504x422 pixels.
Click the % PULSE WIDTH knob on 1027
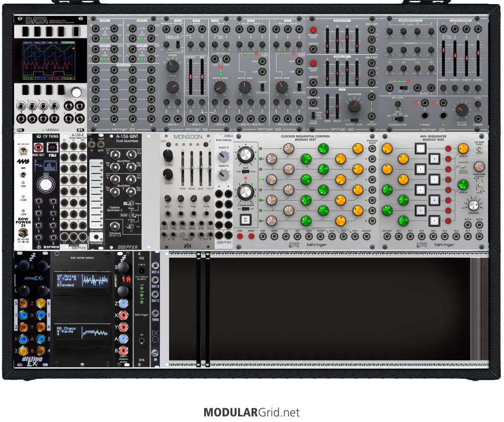click(x=245, y=192)
